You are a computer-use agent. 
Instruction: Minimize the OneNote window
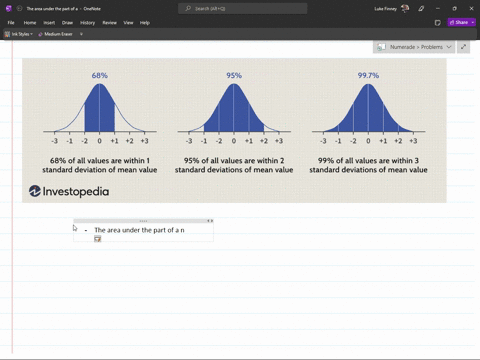[438, 9]
